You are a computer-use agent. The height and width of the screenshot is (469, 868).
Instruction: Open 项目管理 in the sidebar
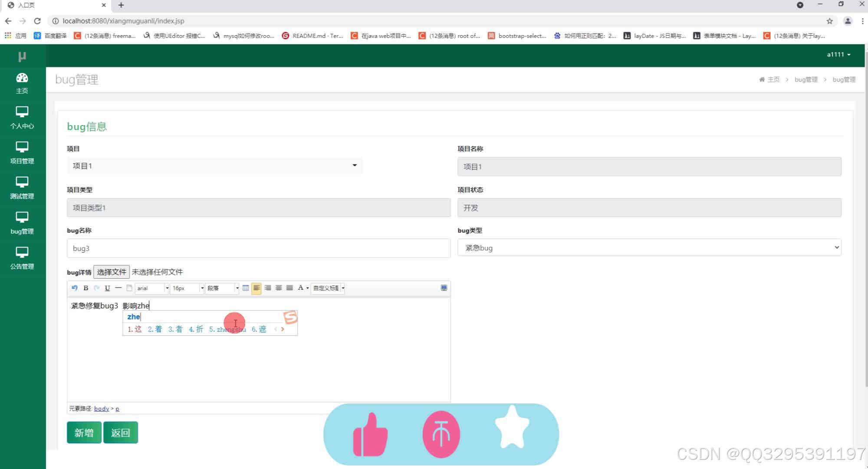tap(22, 153)
